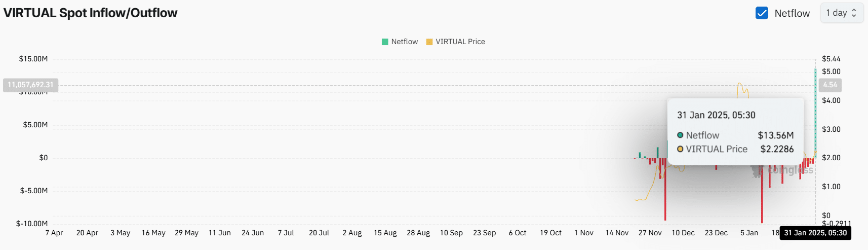Click the black 31 Jan 2025 date marker
868x250 pixels.
point(815,233)
